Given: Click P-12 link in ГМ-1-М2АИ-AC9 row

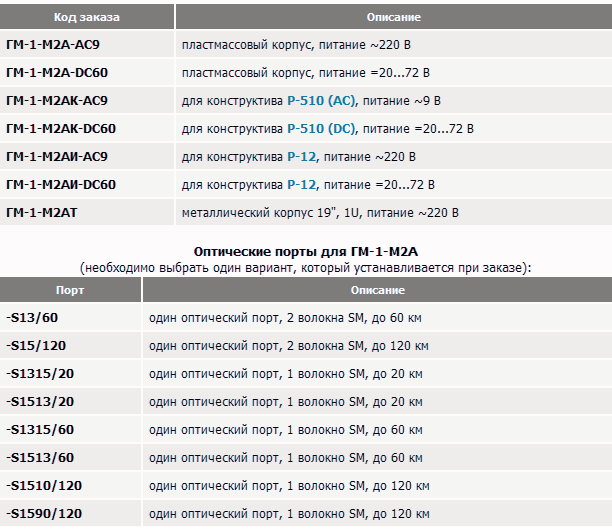Looking at the screenshot, I should tap(302, 157).
